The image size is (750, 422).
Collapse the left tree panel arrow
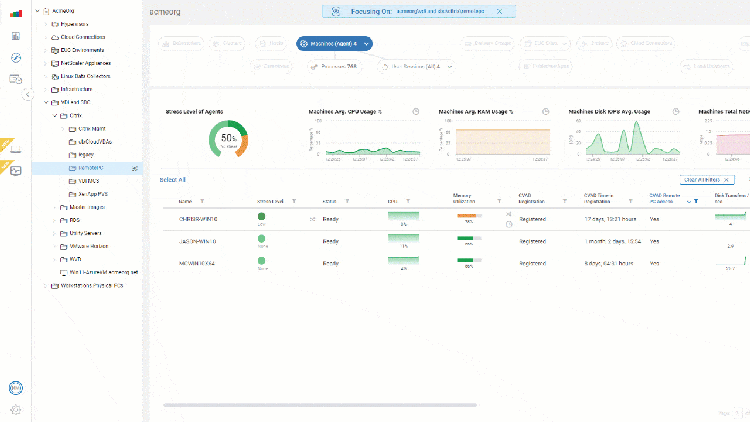(x=28, y=95)
